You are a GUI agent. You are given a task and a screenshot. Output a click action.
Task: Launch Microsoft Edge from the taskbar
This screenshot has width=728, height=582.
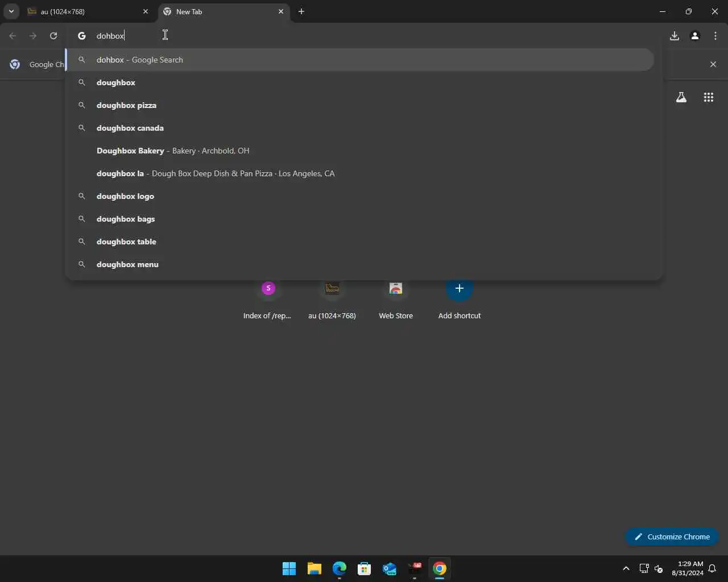click(x=340, y=568)
